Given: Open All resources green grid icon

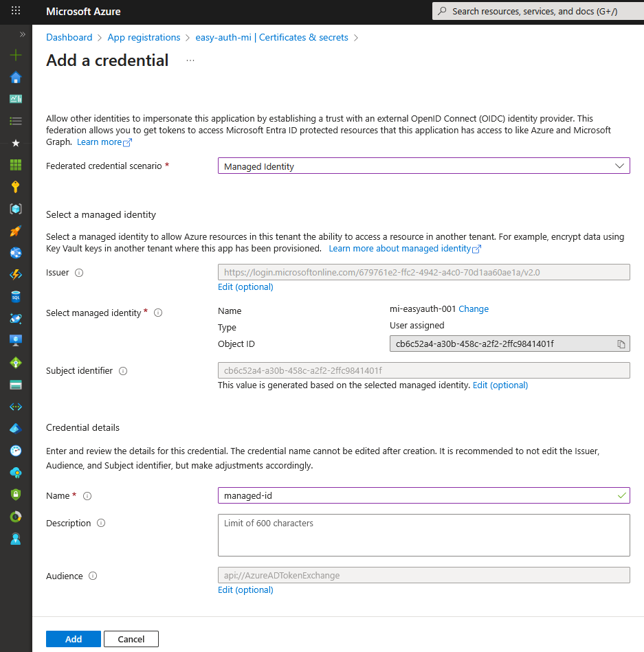Looking at the screenshot, I should (x=16, y=165).
